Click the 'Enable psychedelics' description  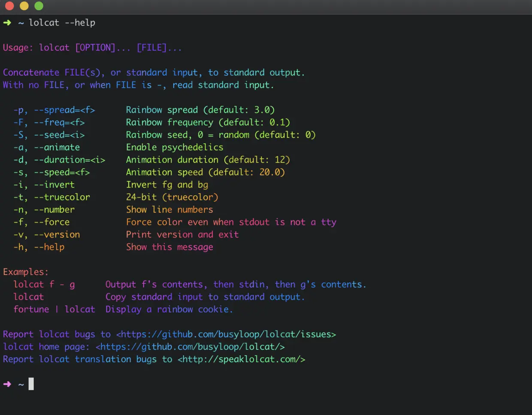(x=175, y=147)
